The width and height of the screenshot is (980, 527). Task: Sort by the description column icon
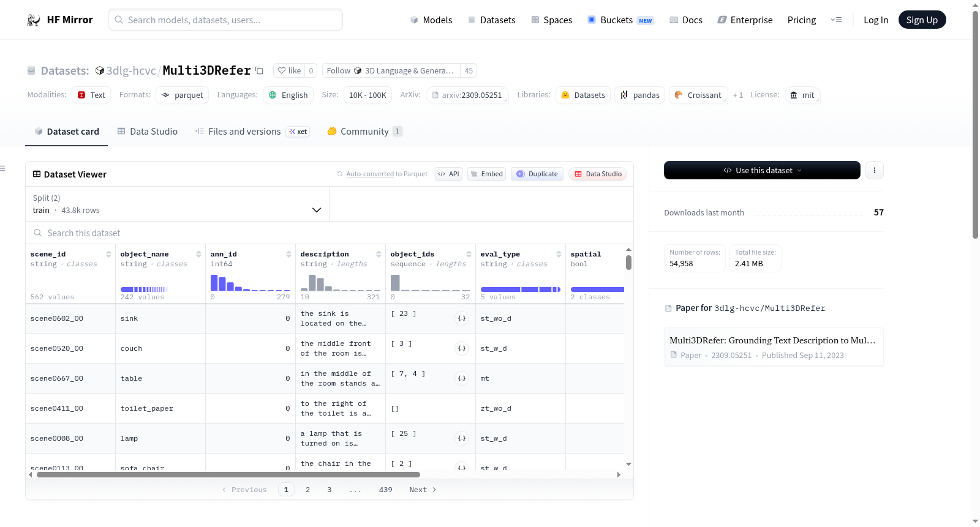click(x=379, y=254)
